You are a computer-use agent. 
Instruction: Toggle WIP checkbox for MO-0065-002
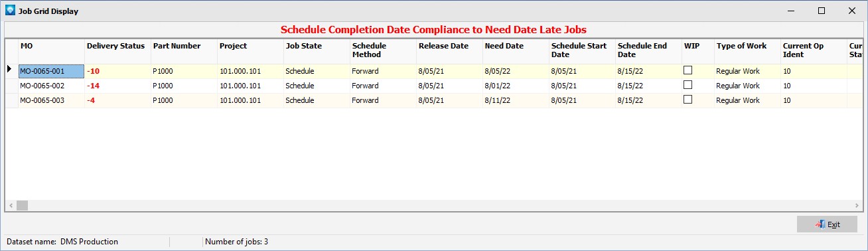[x=688, y=85]
